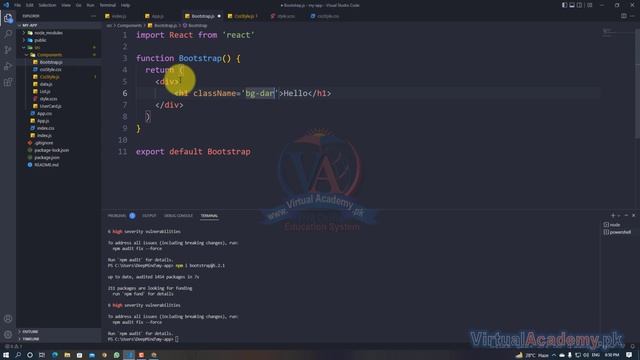Open the editor More Actions ellipsis

click(x=632, y=16)
